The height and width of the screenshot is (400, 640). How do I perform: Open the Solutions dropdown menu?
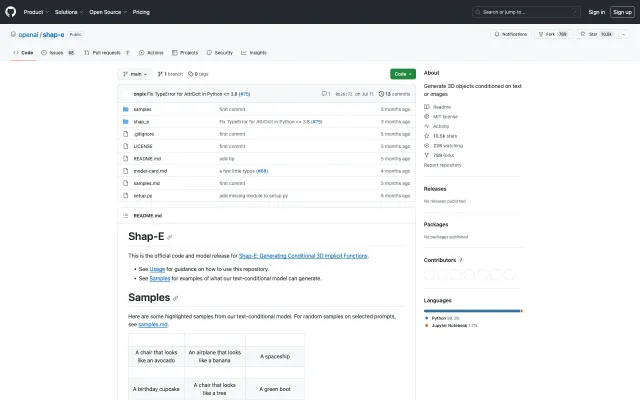(x=68, y=12)
